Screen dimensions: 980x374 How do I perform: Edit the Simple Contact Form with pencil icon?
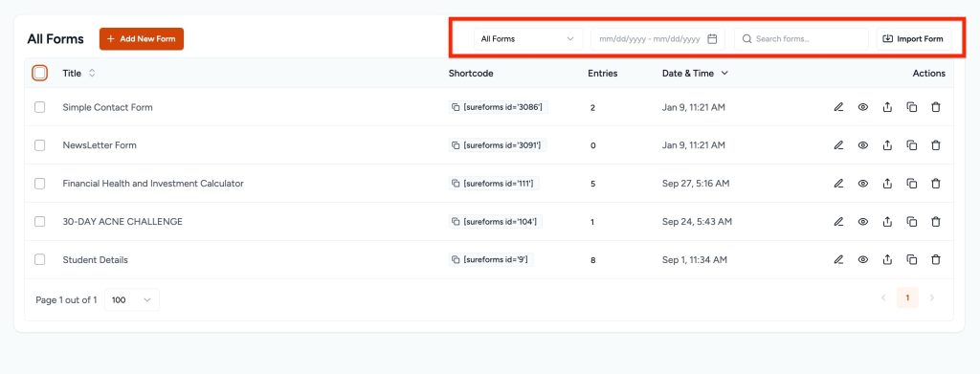838,107
